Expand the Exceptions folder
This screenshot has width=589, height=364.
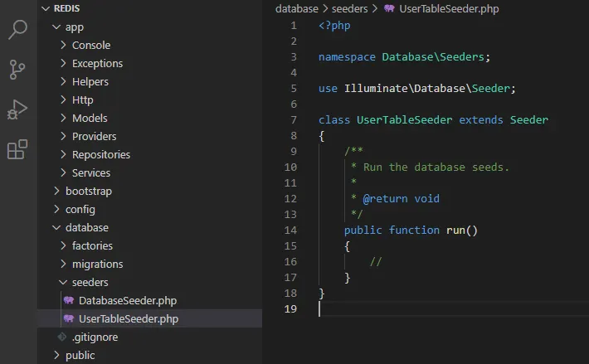(63, 63)
